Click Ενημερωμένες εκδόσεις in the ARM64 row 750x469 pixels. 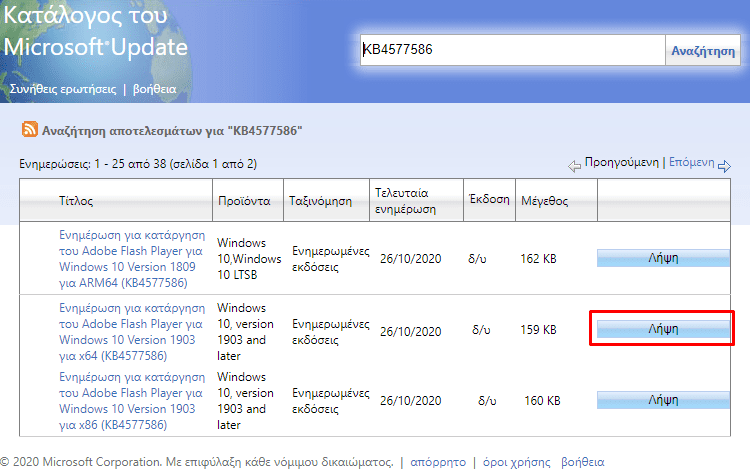point(331,259)
